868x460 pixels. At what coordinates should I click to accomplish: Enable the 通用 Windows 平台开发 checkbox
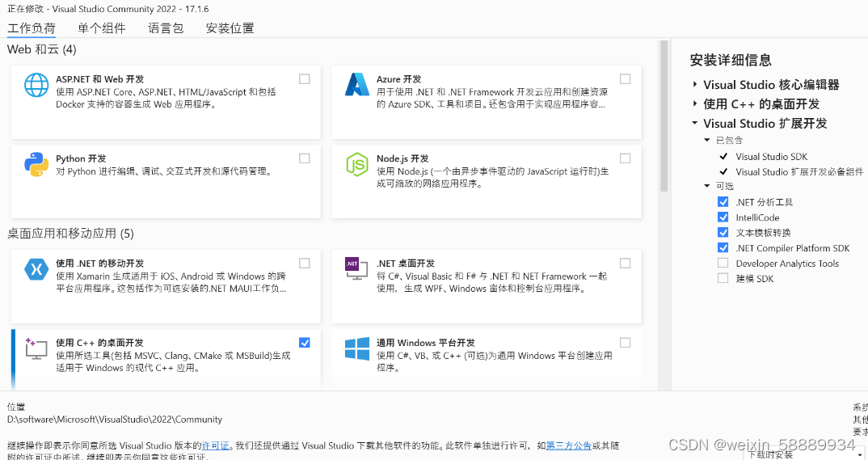625,343
